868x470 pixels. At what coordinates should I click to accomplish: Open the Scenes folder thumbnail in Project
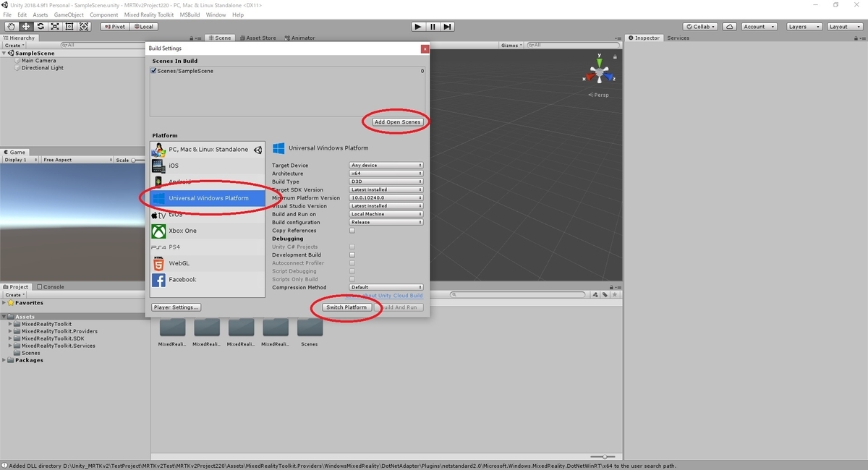pyautogui.click(x=310, y=327)
